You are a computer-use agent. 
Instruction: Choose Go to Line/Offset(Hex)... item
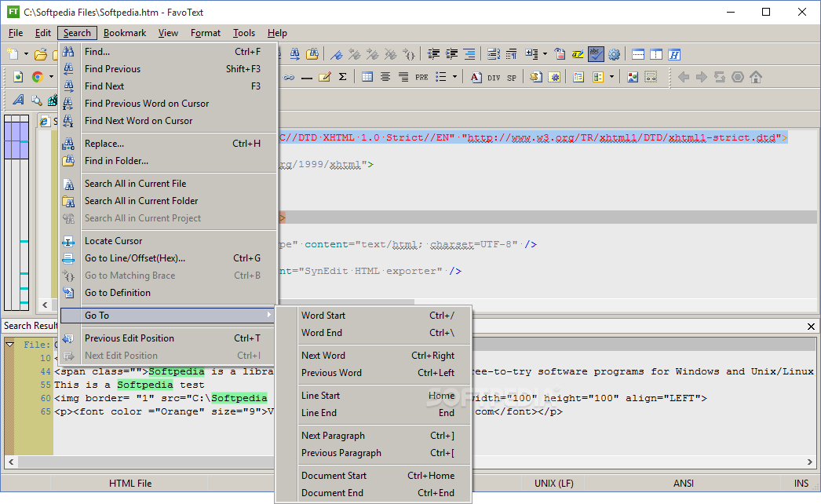[x=168, y=257]
